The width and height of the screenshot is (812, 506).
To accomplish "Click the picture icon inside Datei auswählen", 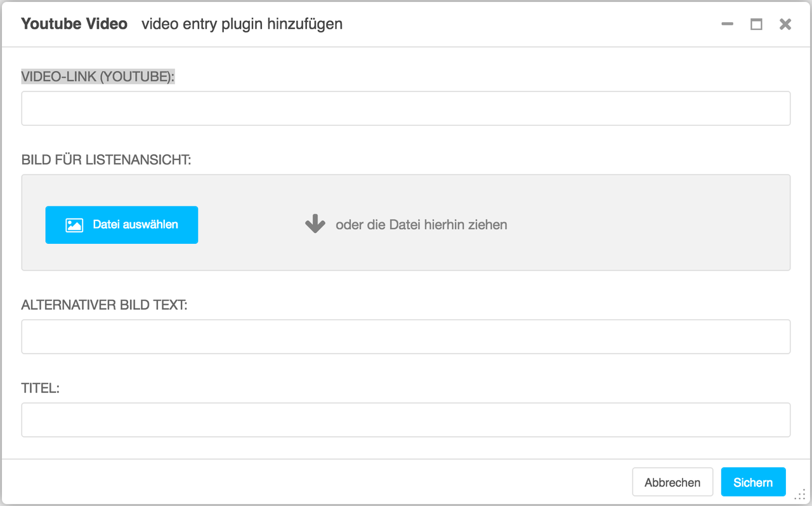I will 74,225.
